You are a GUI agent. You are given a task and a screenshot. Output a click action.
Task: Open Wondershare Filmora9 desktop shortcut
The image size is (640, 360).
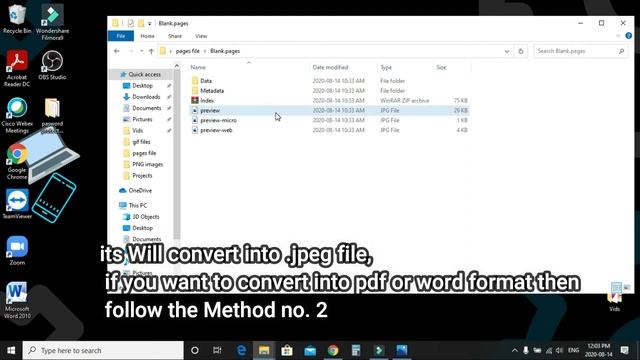pos(52,22)
